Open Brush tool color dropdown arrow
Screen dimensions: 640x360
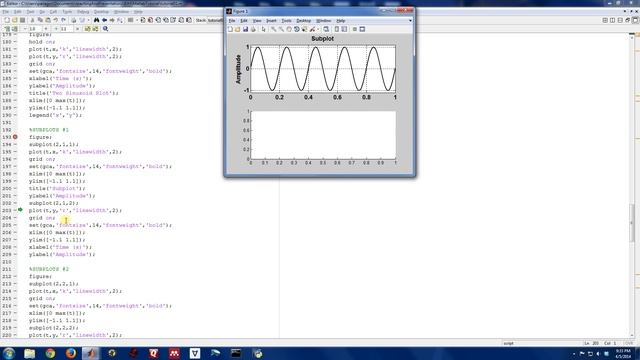click(318, 29)
